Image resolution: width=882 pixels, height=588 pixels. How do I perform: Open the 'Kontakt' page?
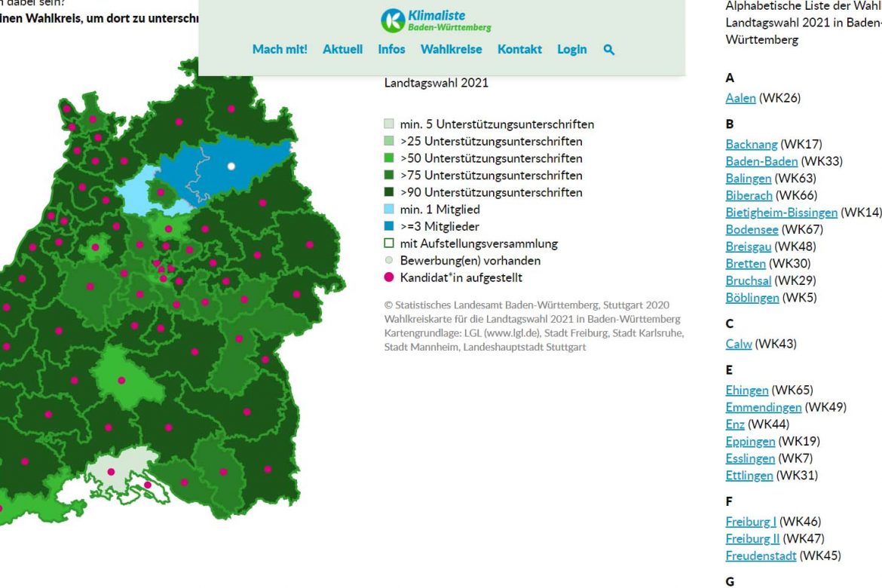coord(519,50)
